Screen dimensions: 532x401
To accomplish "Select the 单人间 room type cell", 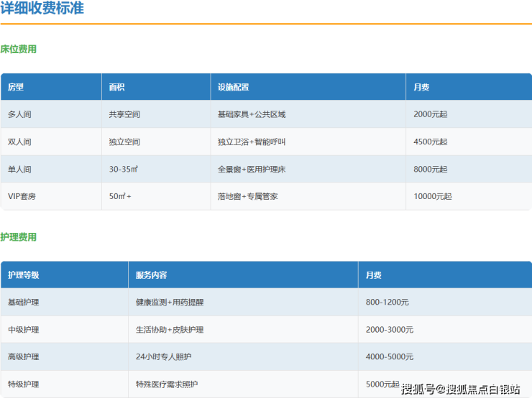I will point(19,169).
